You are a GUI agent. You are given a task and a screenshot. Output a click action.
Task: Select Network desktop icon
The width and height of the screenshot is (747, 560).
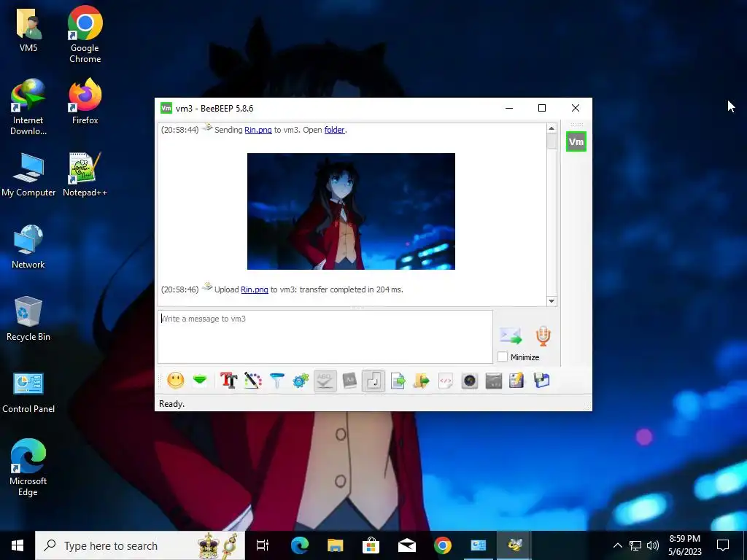[28, 246]
